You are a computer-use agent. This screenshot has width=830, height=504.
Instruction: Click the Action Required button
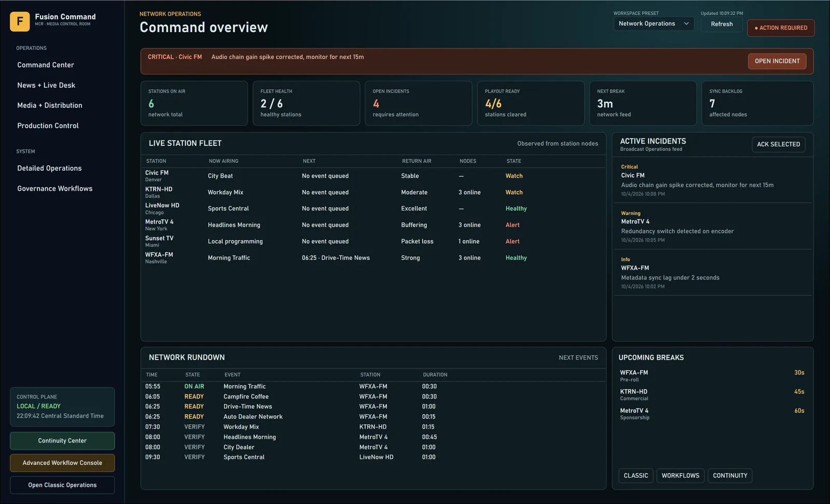click(x=781, y=28)
